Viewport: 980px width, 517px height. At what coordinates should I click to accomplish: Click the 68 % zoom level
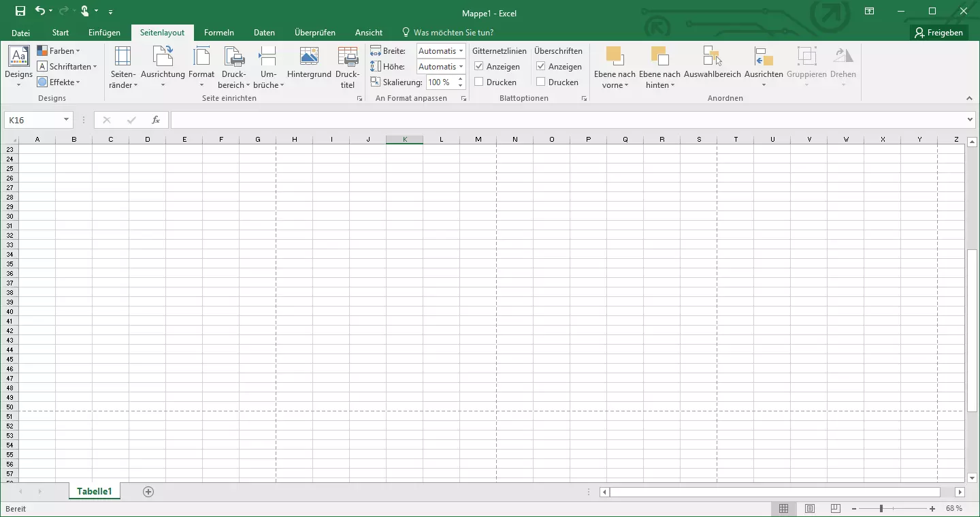pyautogui.click(x=954, y=509)
